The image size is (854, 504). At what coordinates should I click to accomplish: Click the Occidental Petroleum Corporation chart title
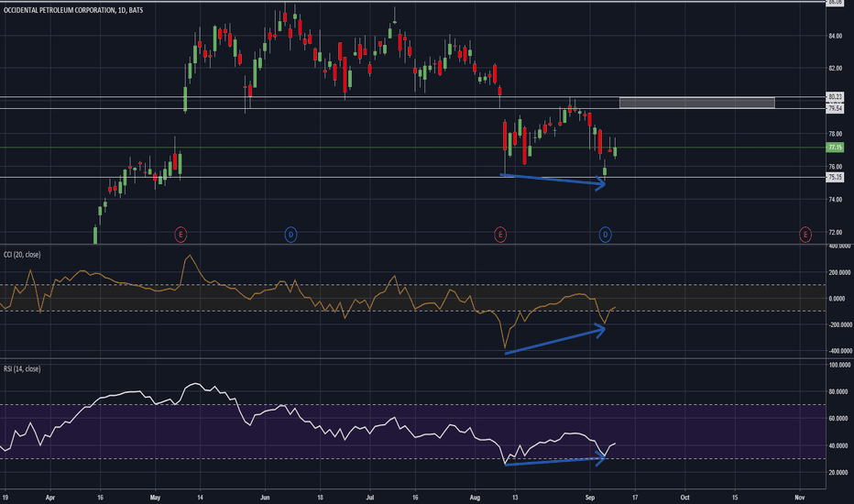(73, 10)
